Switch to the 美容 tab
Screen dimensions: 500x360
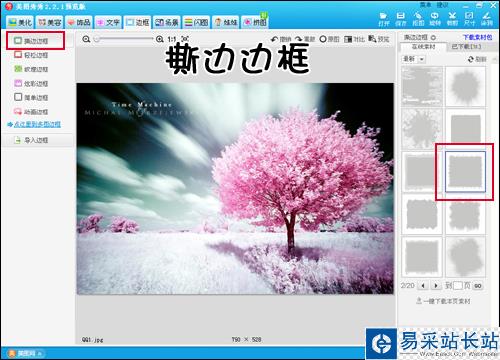pyautogui.click(x=49, y=22)
